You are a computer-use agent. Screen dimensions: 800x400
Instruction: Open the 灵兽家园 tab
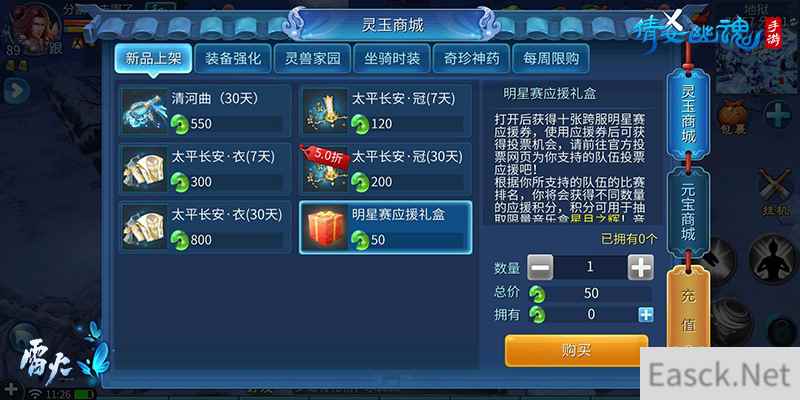tap(312, 58)
